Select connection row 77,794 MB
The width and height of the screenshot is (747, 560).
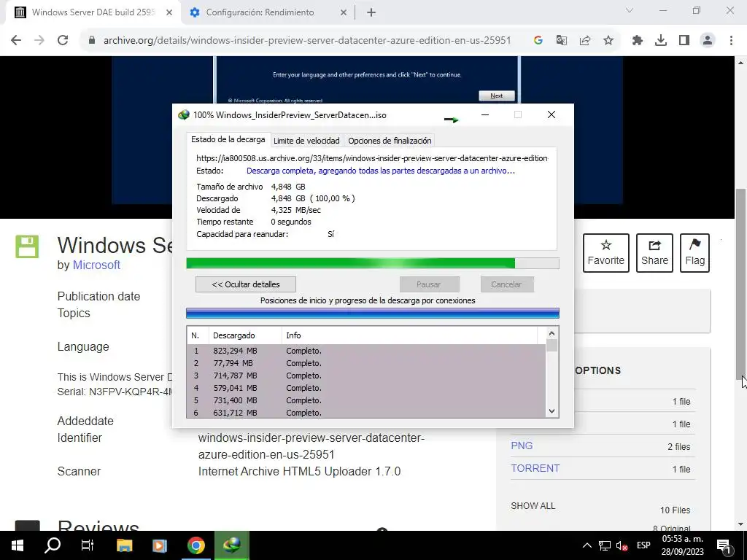click(x=366, y=363)
